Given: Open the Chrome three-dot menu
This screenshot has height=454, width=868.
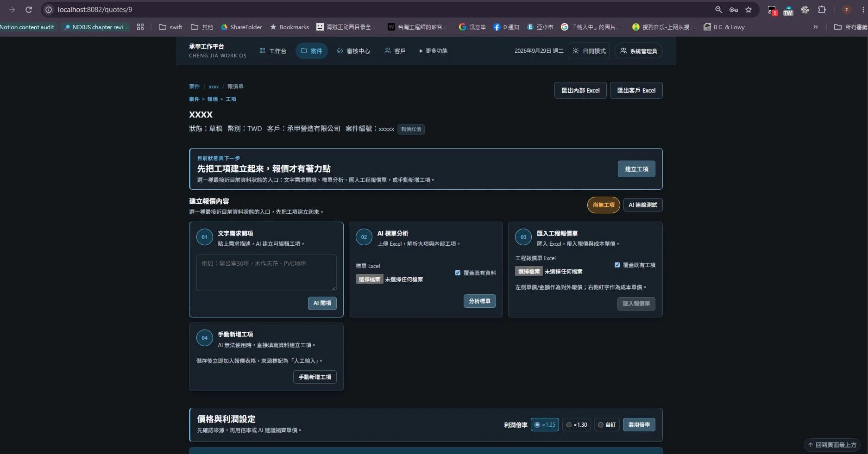Looking at the screenshot, I should pyautogui.click(x=862, y=9).
